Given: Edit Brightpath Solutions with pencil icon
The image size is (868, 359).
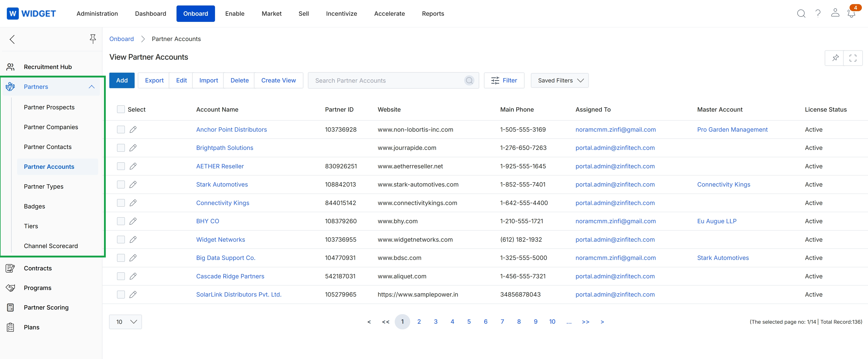Looking at the screenshot, I should pos(133,148).
